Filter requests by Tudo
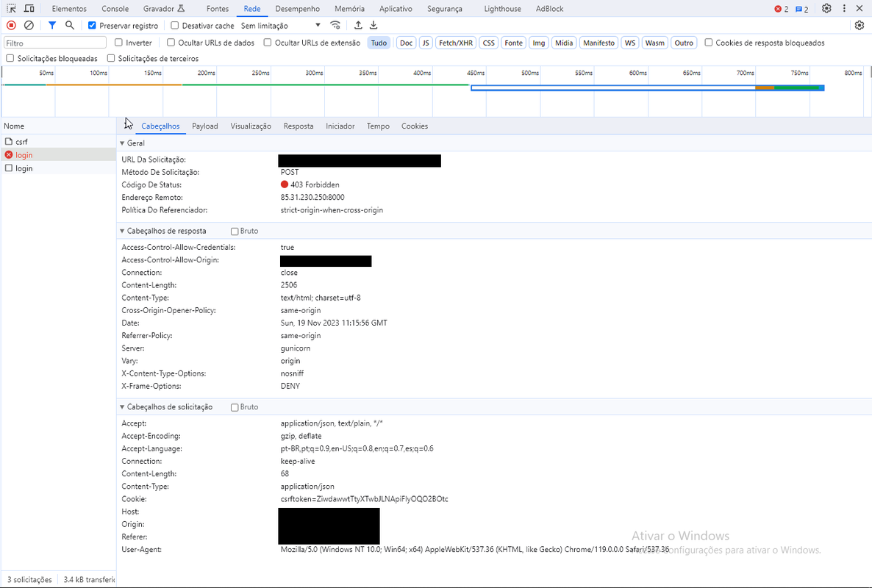Viewport: 872px width, 588px height. pos(379,43)
